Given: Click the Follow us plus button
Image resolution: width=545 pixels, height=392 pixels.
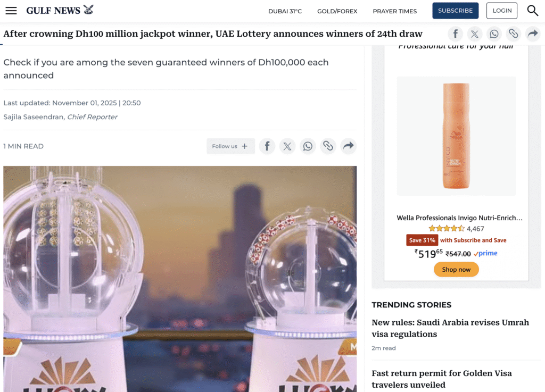Looking at the screenshot, I should pos(230,146).
